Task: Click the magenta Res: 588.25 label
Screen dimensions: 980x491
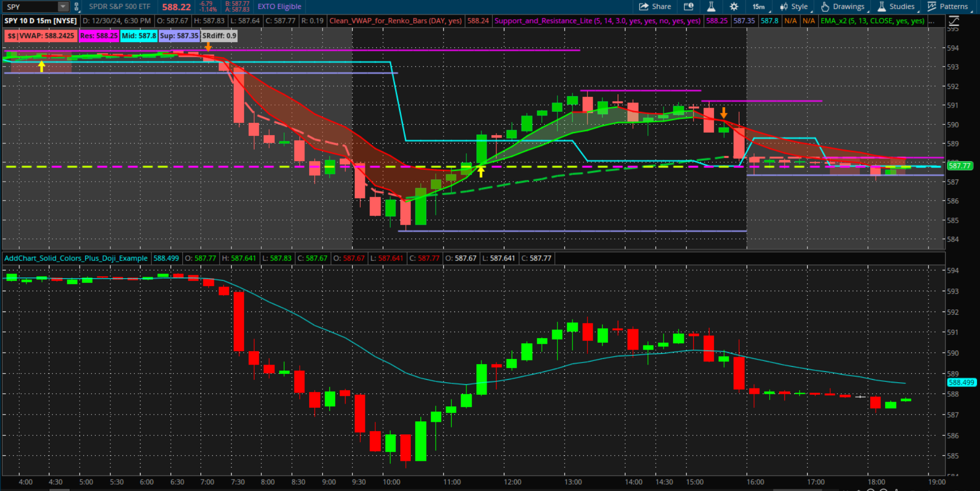Action: (x=99, y=36)
